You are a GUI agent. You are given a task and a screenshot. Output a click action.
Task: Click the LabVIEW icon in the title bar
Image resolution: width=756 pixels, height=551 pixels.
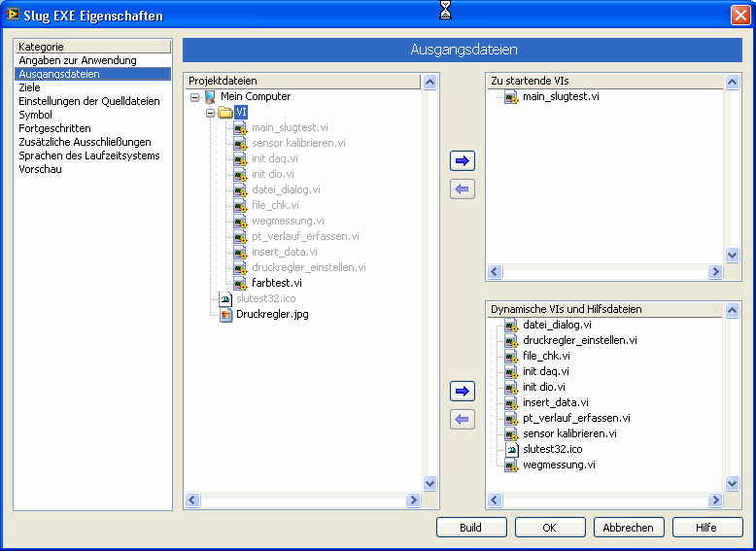point(13,15)
